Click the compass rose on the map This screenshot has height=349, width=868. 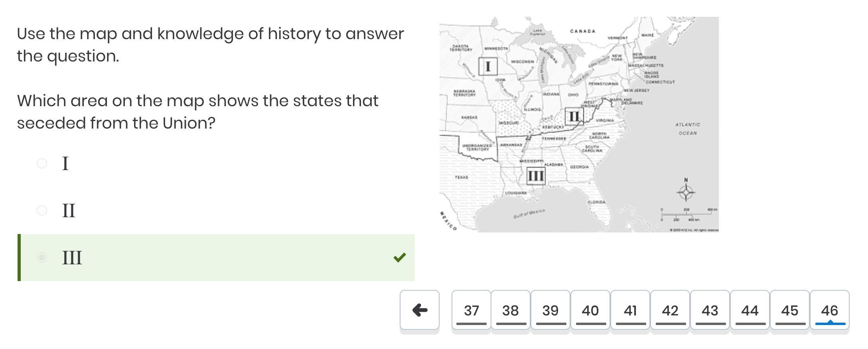[x=686, y=192]
